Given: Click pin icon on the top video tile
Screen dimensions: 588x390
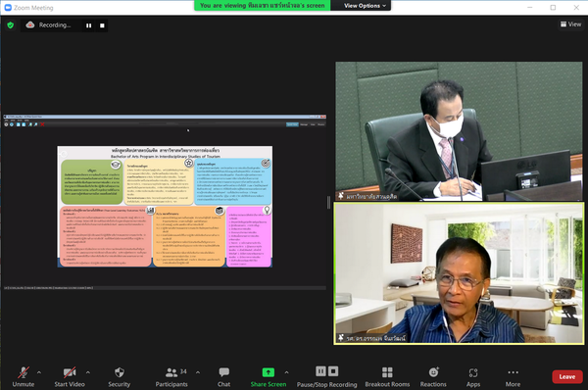Looking at the screenshot, I should [341, 196].
